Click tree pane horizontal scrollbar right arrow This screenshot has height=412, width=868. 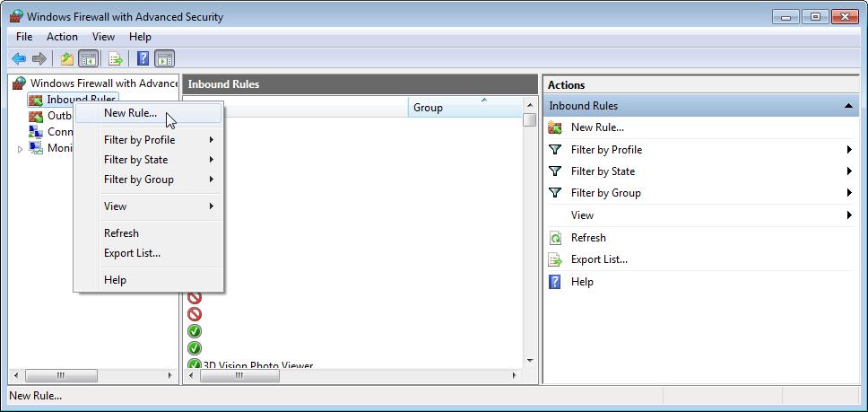click(170, 375)
